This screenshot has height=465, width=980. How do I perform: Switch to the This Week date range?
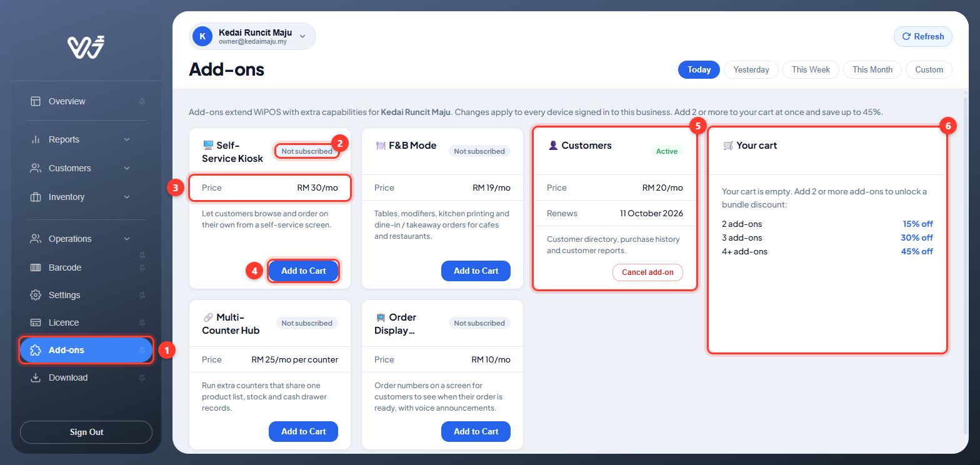811,69
